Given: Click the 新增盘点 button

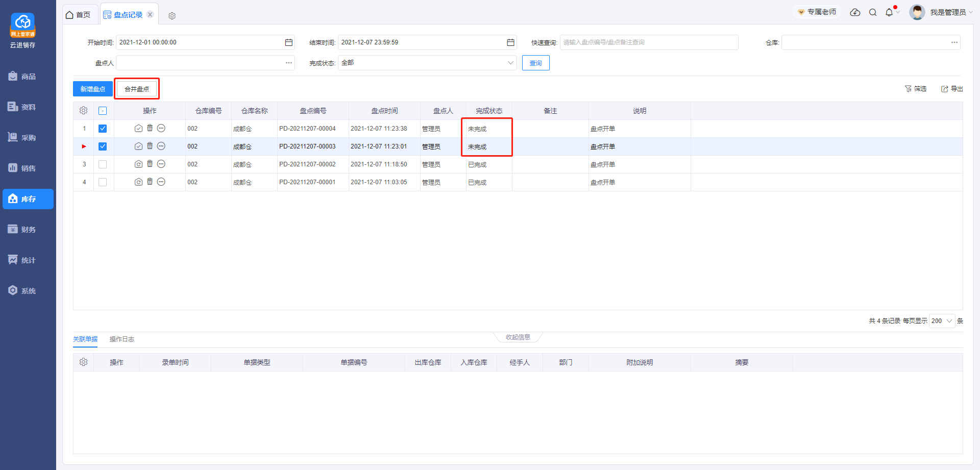Looking at the screenshot, I should pos(93,89).
